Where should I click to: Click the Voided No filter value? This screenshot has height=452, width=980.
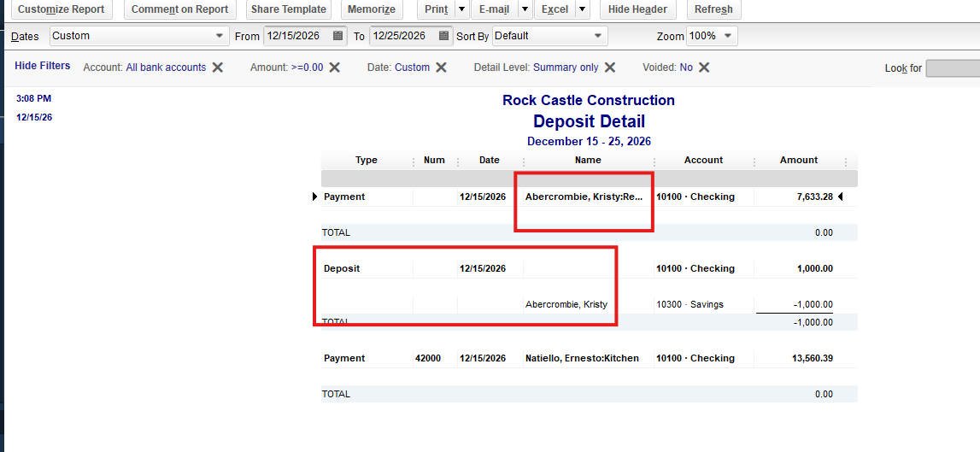685,68
